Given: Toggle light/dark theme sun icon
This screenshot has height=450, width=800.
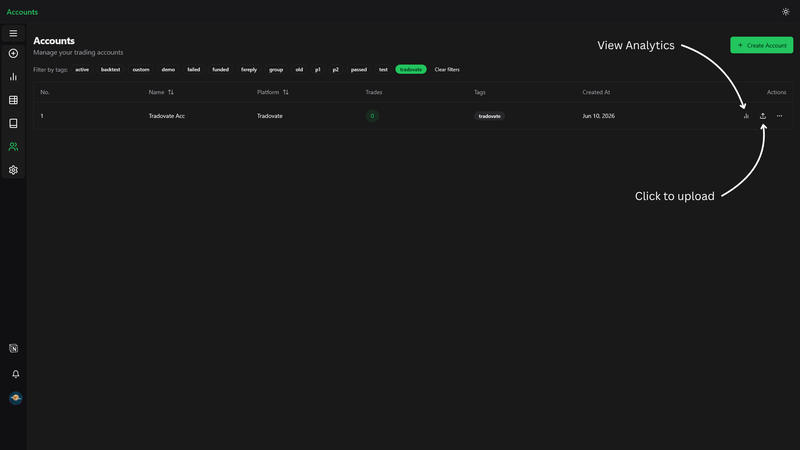Looking at the screenshot, I should coord(786,12).
